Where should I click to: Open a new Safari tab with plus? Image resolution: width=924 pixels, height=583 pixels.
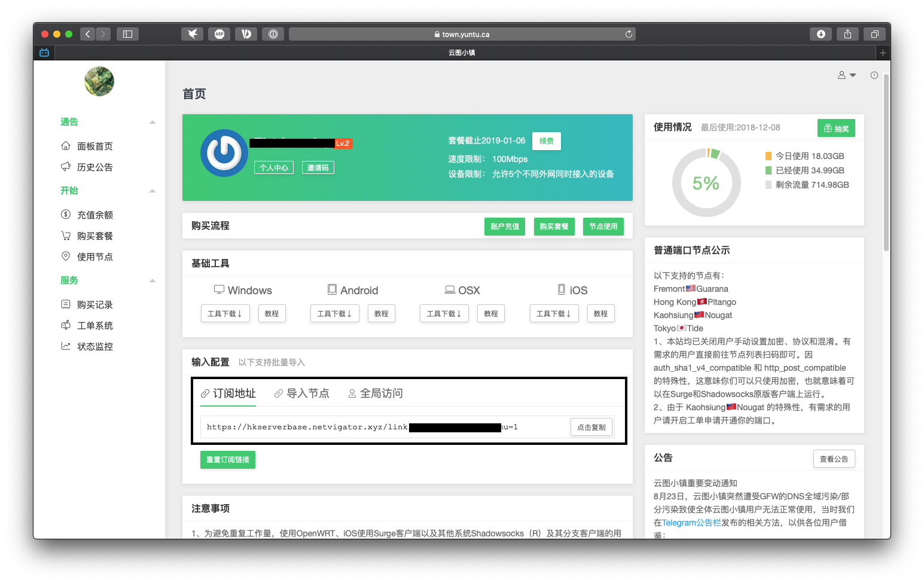tap(882, 53)
